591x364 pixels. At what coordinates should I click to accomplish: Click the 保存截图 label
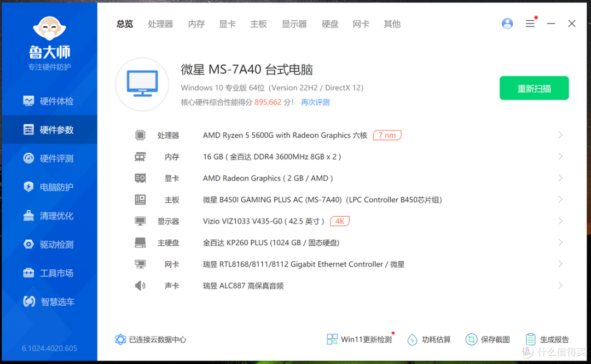coord(495,339)
